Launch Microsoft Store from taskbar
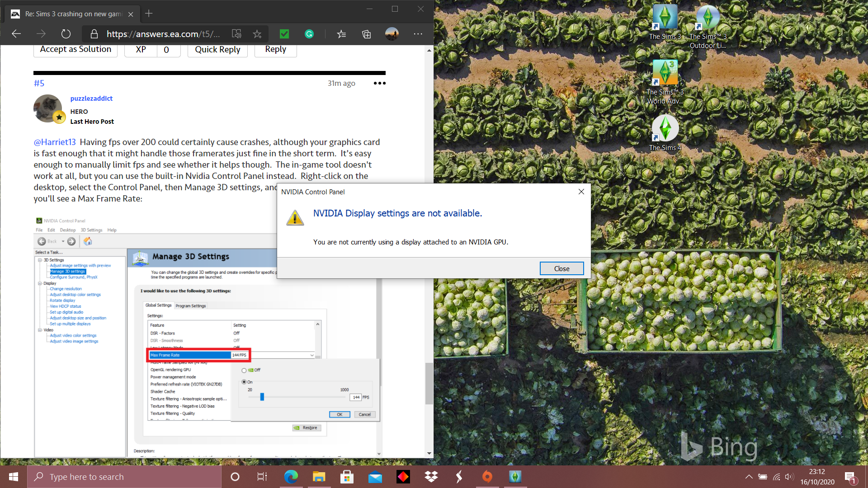This screenshot has width=868, height=488. click(x=347, y=477)
